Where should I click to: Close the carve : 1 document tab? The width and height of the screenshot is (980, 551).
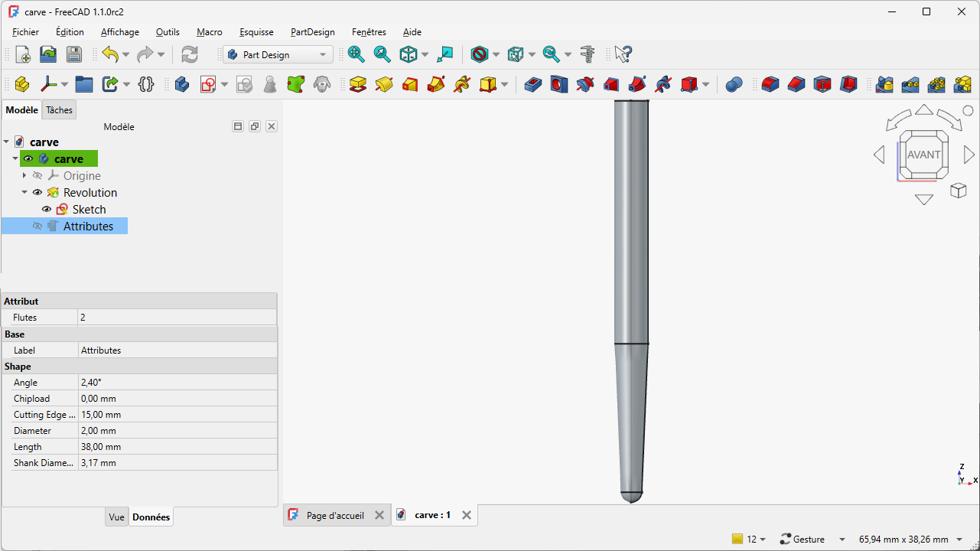467,516
